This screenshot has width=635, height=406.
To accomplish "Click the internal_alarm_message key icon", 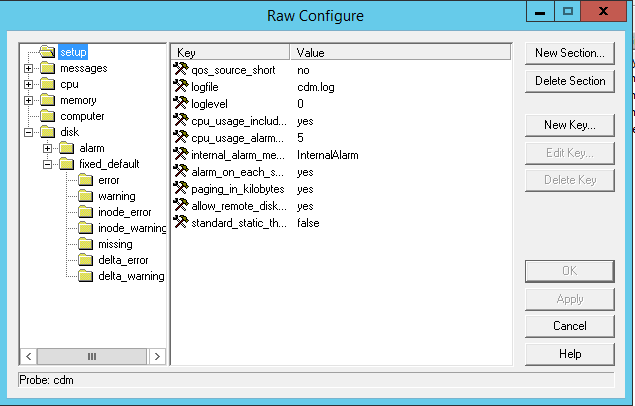I will (181, 155).
